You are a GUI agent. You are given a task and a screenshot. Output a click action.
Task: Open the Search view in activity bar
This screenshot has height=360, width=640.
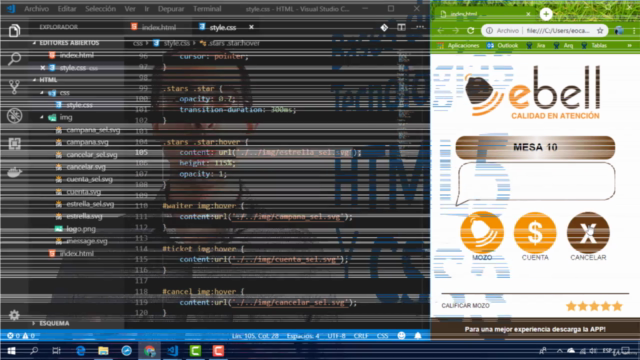pyautogui.click(x=14, y=58)
